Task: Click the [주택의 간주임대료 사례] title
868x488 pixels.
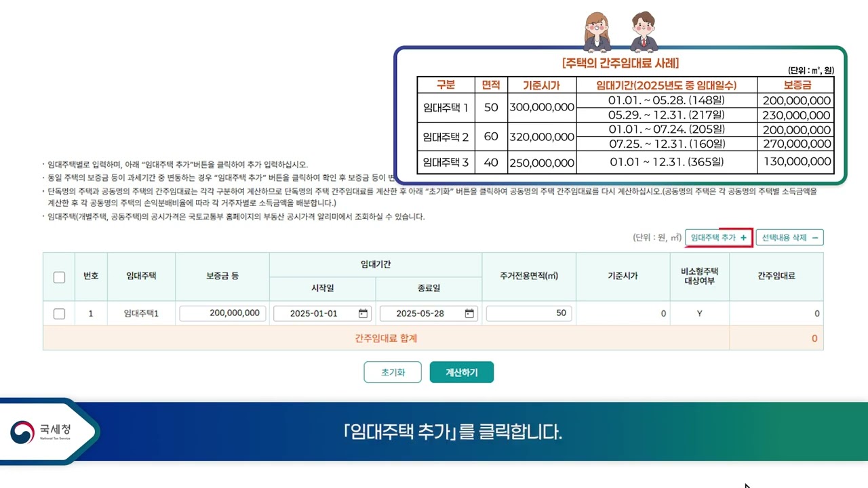Action: click(x=620, y=63)
